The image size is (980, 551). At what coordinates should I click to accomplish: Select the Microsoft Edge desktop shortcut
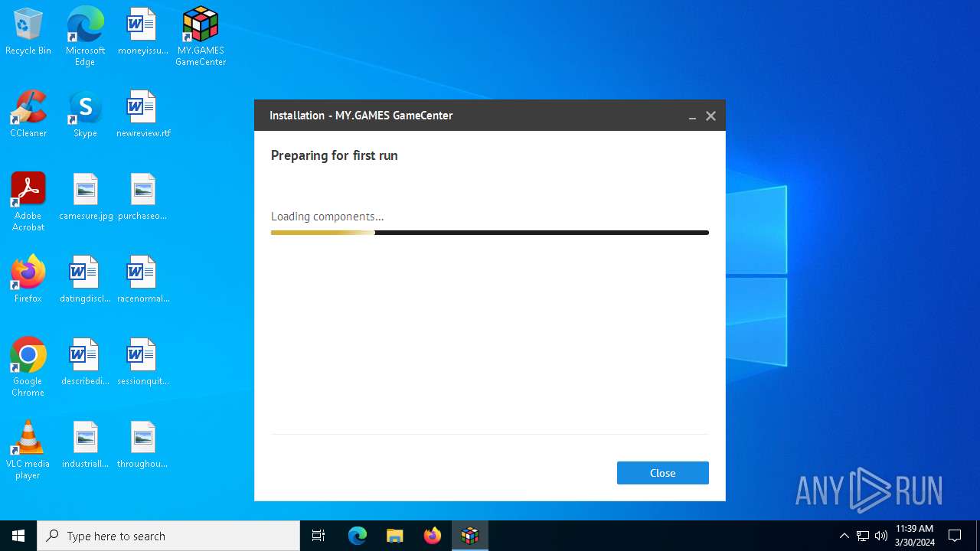85,37
